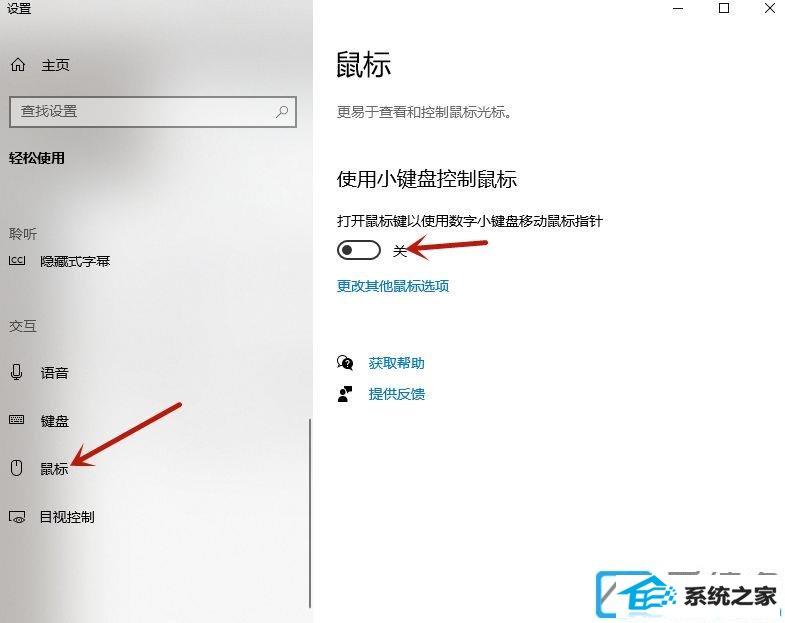785x623 pixels.
Task: Click the sidebar vertical scrollbar
Action: [310, 513]
